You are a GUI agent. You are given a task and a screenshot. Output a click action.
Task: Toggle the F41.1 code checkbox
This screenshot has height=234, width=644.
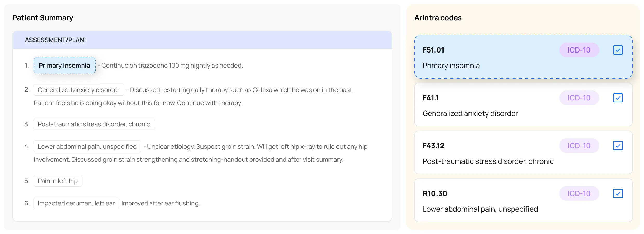coord(618,98)
